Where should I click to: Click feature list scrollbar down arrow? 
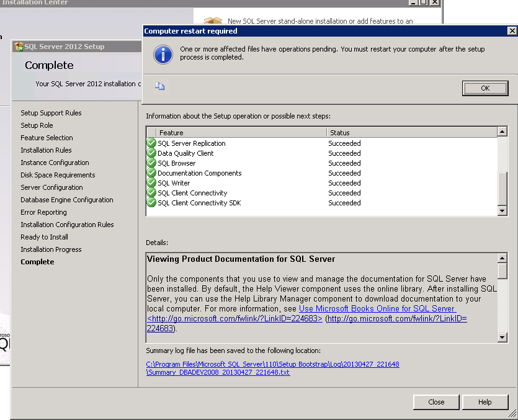tap(502, 211)
